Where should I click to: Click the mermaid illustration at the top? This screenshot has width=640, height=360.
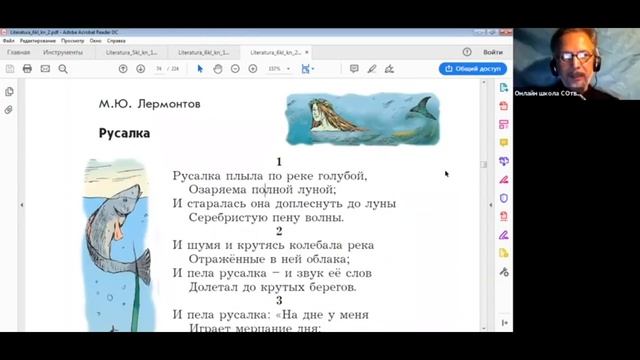tap(363, 119)
